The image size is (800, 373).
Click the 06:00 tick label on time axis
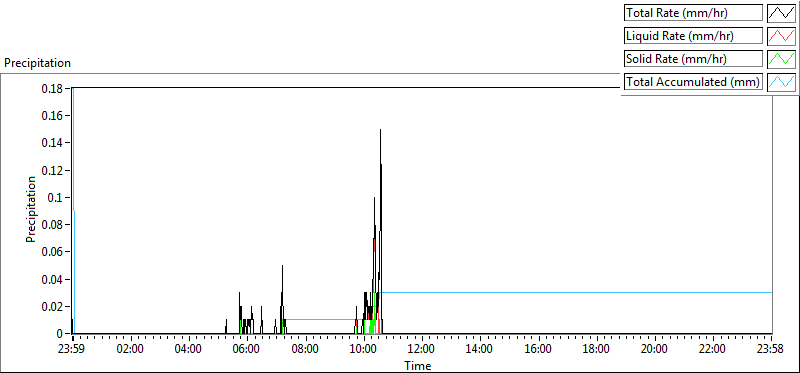point(247,349)
